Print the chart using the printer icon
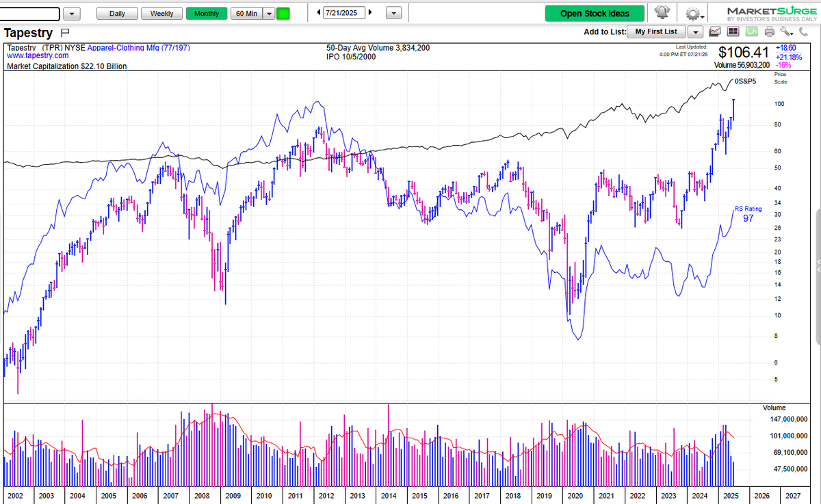 pyautogui.click(x=769, y=31)
